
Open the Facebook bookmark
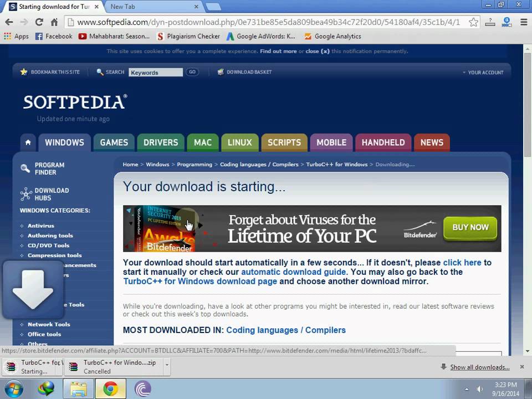click(x=54, y=37)
